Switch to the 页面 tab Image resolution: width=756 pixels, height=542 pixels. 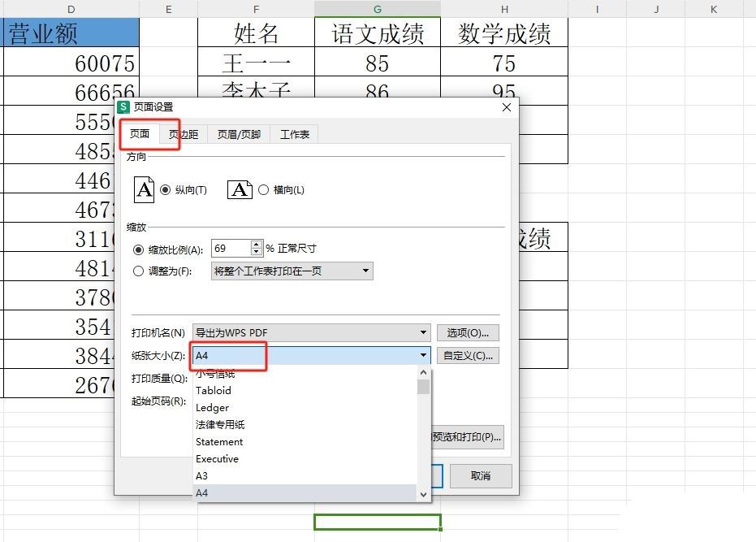140,134
